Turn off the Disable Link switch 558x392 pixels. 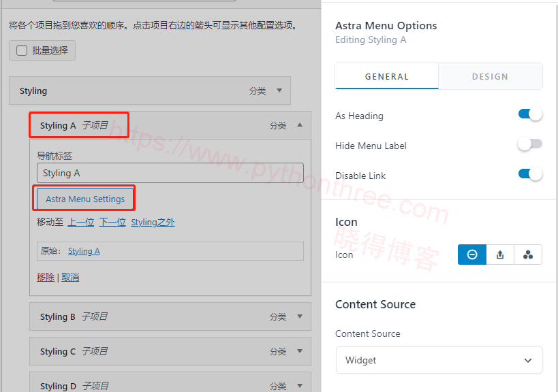coord(530,174)
